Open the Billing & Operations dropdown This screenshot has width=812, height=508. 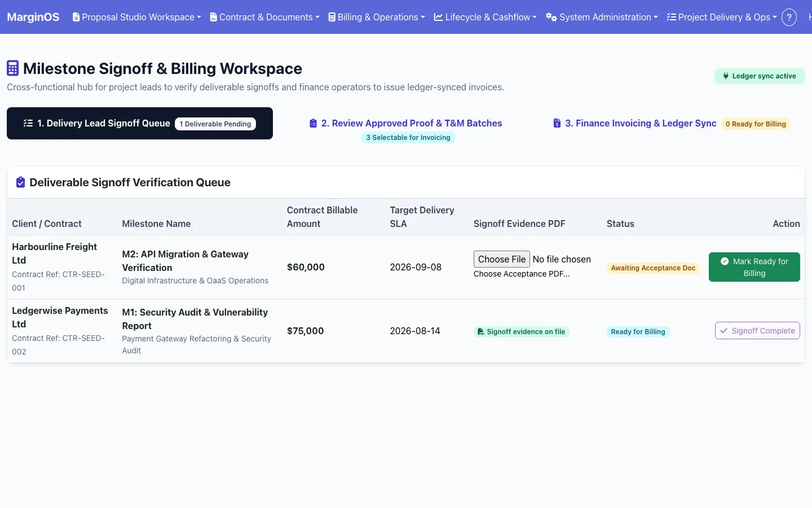(x=377, y=17)
